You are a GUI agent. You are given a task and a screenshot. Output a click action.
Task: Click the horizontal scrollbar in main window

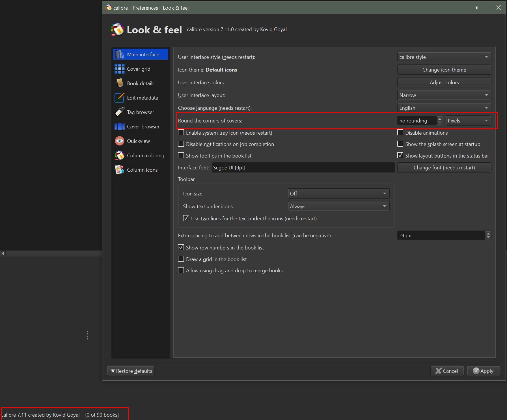(54, 253)
